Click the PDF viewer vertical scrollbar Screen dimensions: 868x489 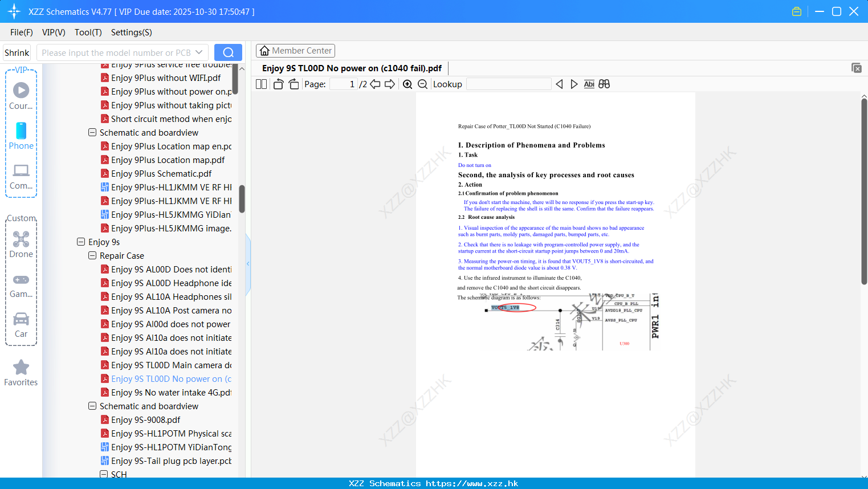pos(864,191)
